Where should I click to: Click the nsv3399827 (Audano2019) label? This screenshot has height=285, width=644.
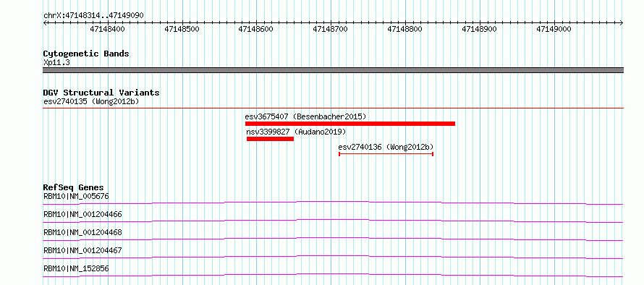pos(296,132)
